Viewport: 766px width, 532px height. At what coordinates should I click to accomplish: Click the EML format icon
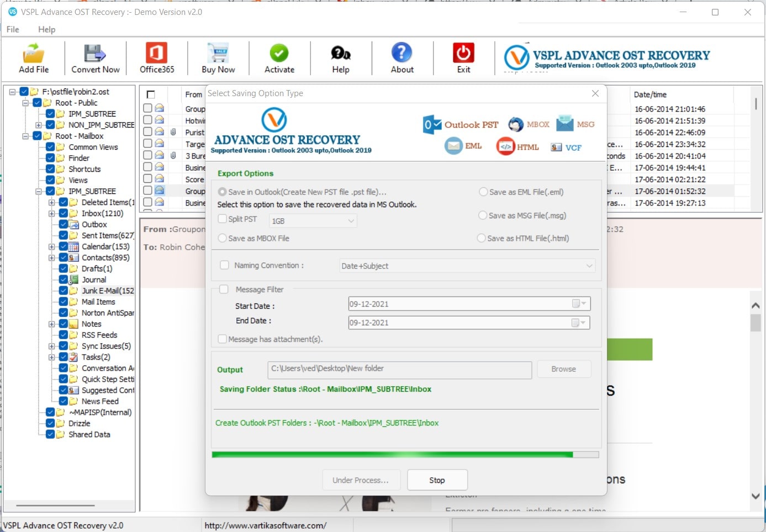click(x=453, y=146)
